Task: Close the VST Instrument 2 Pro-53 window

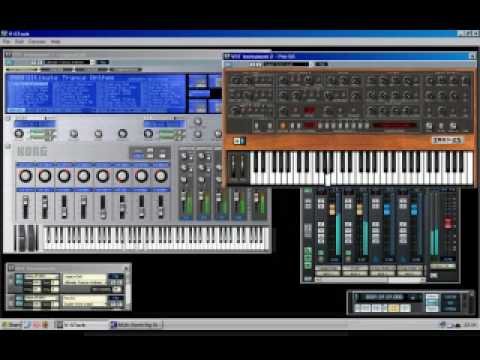Action: coord(472,56)
